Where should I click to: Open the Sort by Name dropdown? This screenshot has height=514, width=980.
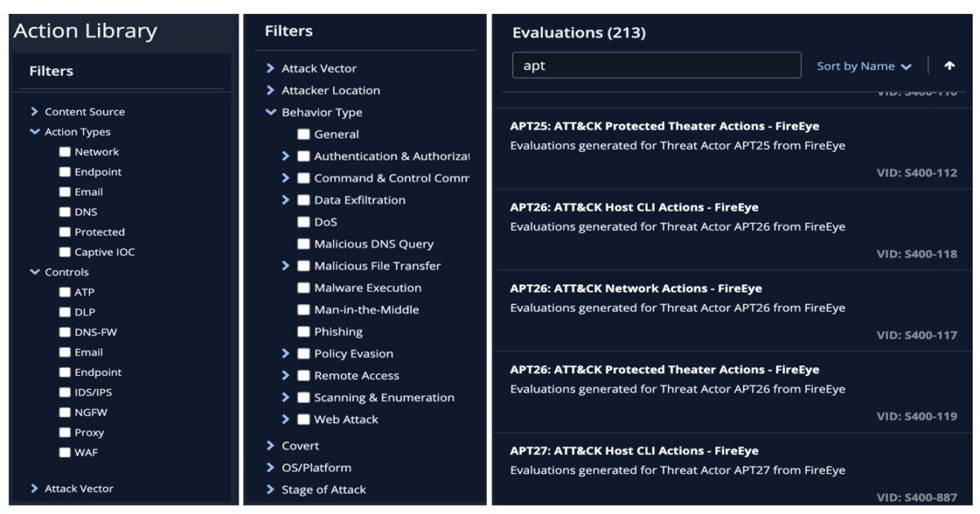click(x=864, y=66)
